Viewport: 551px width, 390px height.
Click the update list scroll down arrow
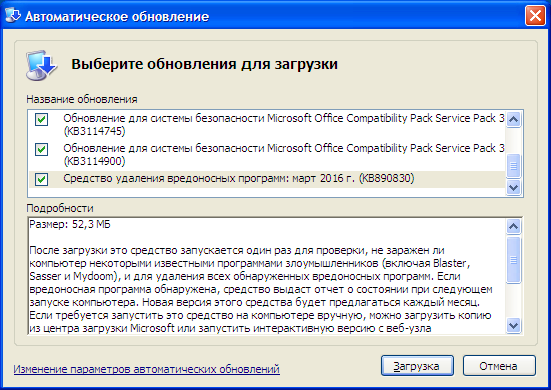coord(513,187)
